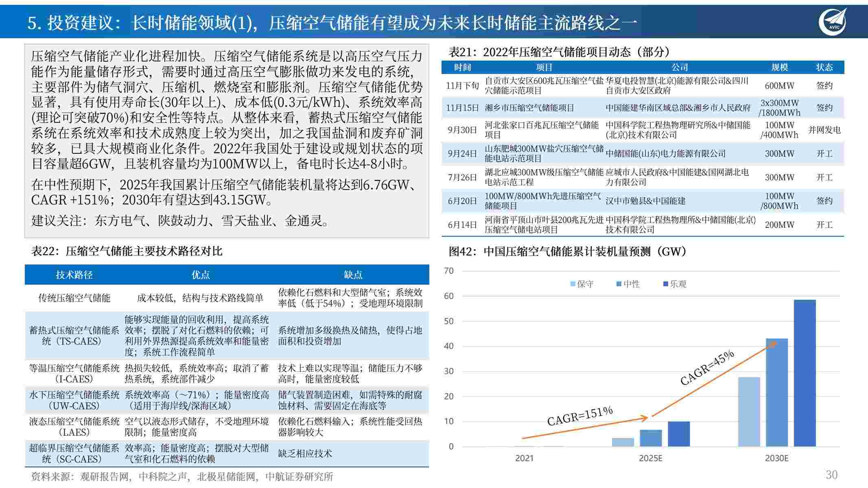
Task: Click the y-axis value 70
Action: tap(449, 271)
